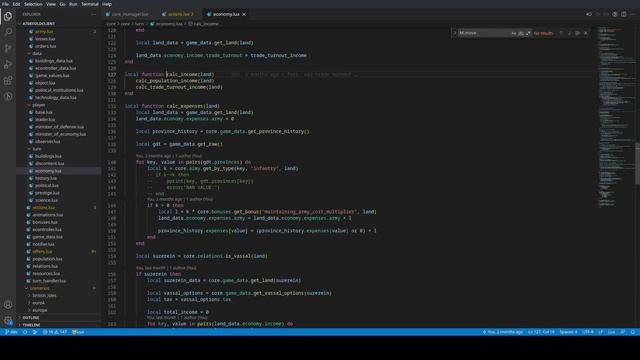Open the Explorer view in the activity bar
This screenshot has width=640, height=360.
[x=8, y=16]
